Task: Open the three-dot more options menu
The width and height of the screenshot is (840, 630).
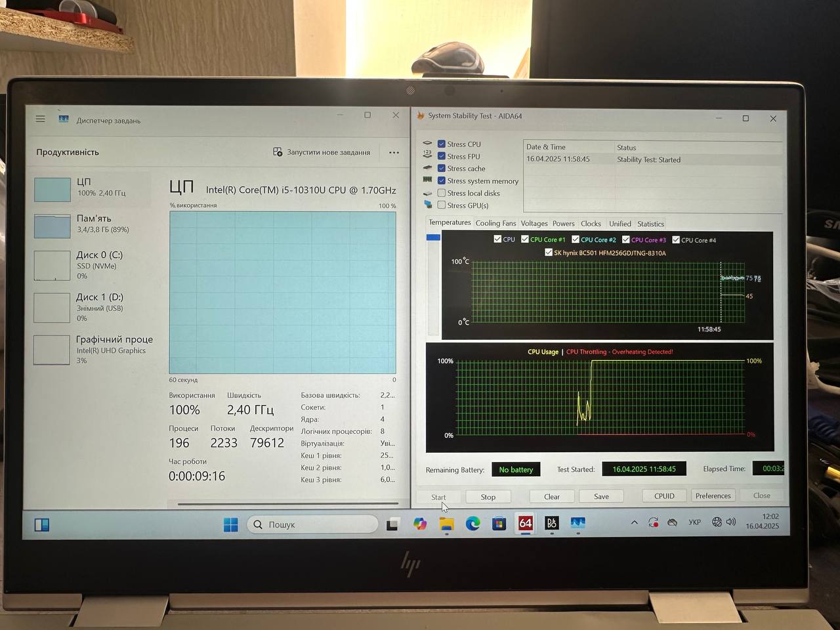Action: (x=394, y=152)
